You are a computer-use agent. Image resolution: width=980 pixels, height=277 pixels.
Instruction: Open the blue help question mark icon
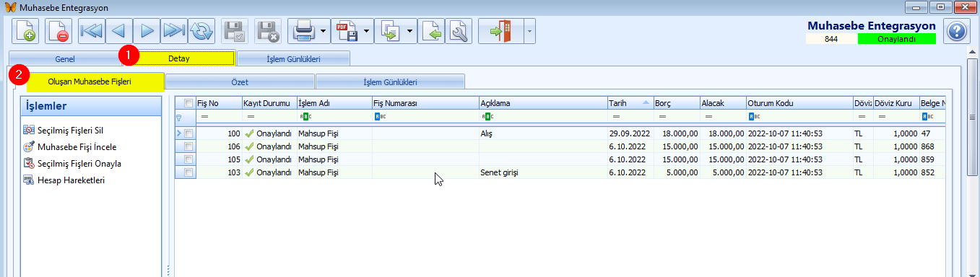(x=955, y=31)
